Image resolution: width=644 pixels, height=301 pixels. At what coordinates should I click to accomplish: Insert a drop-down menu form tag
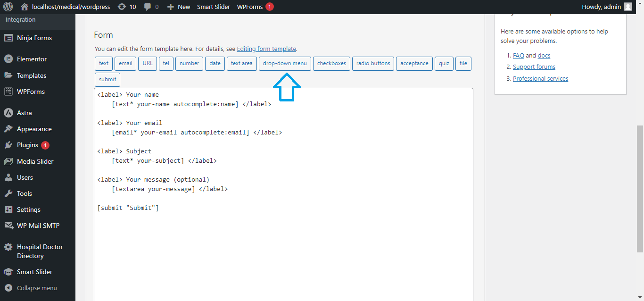tap(285, 64)
